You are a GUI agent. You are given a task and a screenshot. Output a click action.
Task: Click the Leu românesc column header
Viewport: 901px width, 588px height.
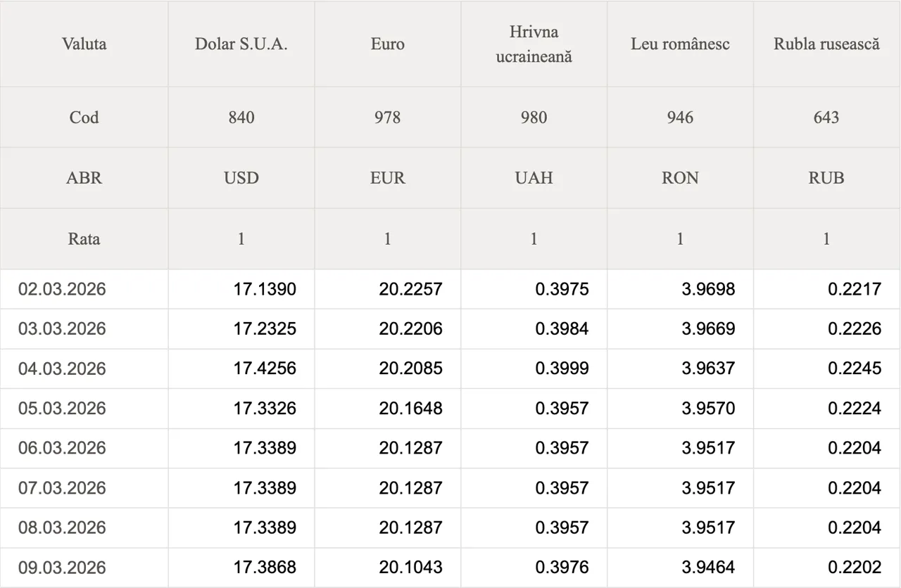pyautogui.click(x=680, y=44)
